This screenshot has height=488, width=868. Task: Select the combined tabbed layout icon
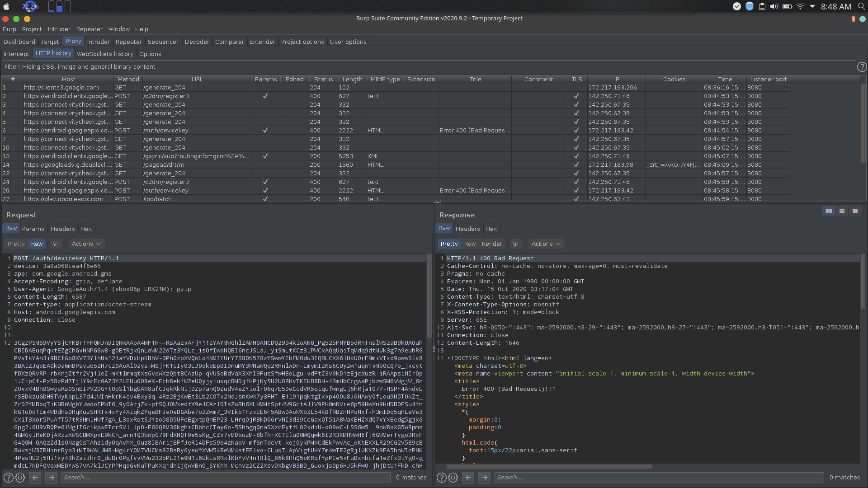[855, 211]
